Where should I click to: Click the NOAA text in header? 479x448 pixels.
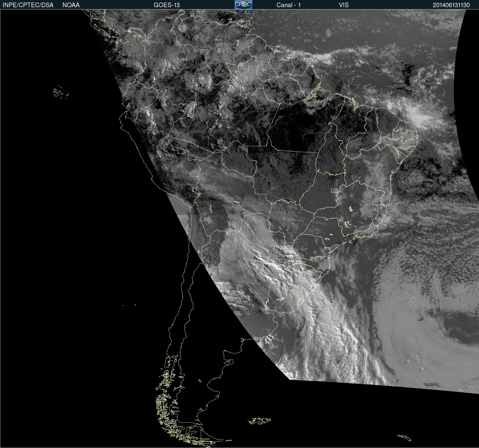[x=71, y=5]
